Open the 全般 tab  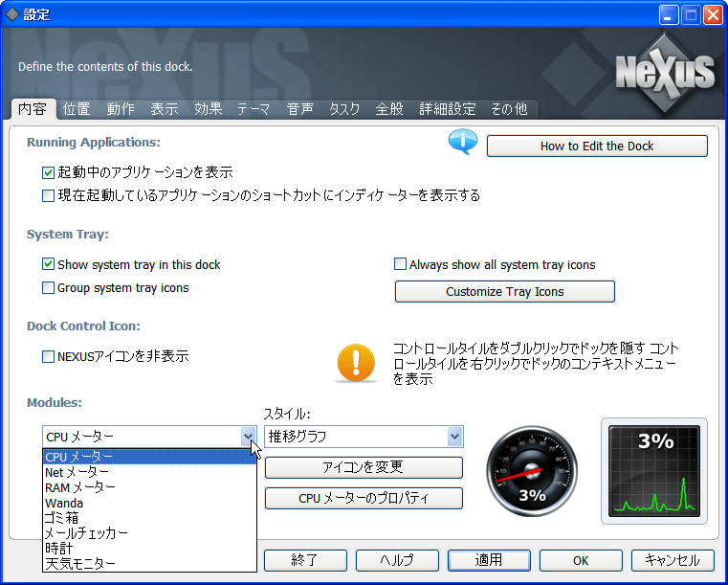coord(389,109)
